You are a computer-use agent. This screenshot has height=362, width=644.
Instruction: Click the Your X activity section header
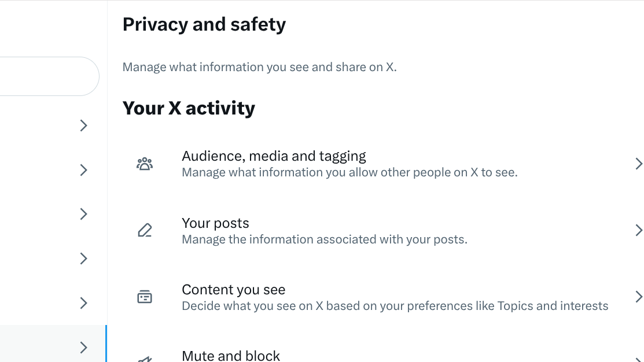point(189,108)
